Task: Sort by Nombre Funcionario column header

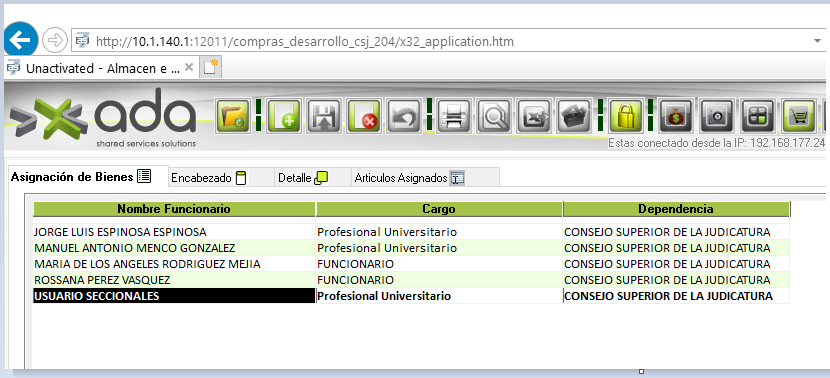Action: click(x=174, y=209)
